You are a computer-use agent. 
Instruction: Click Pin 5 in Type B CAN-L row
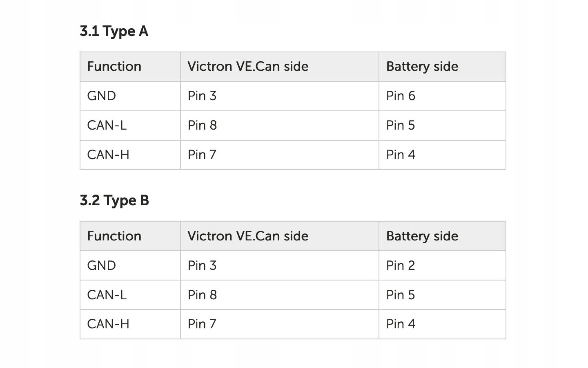tap(401, 295)
